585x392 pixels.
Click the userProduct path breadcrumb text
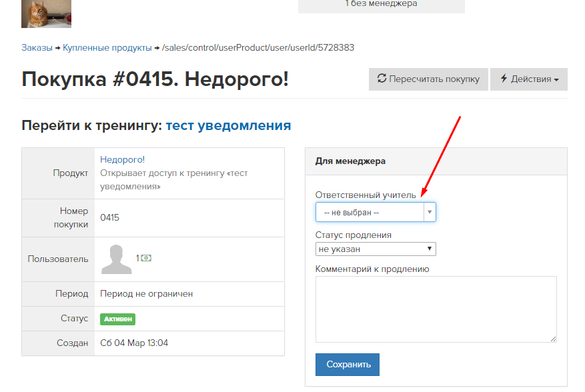[258, 48]
